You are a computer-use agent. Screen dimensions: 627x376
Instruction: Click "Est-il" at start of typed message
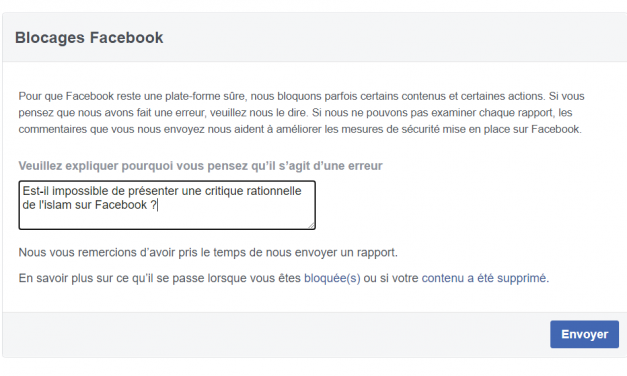pos(36,191)
